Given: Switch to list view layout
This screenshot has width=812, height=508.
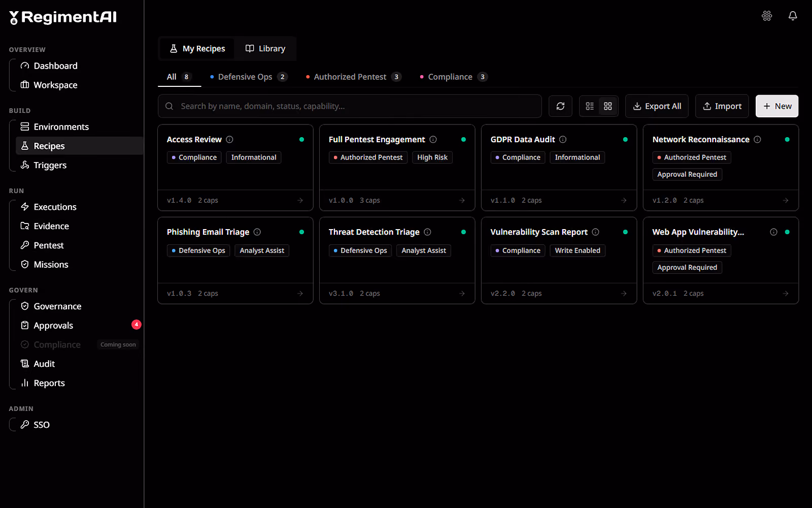Looking at the screenshot, I should [590, 106].
